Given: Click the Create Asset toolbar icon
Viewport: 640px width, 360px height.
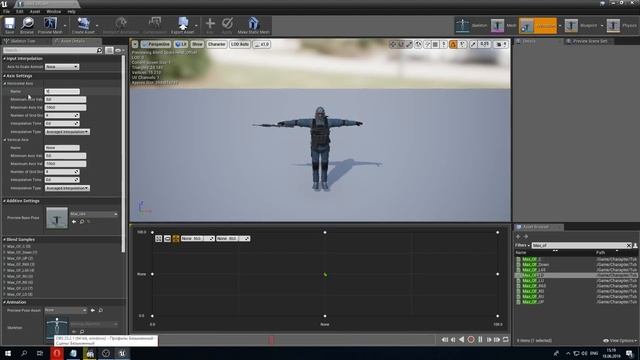Looking at the screenshot, I should 83,25.
